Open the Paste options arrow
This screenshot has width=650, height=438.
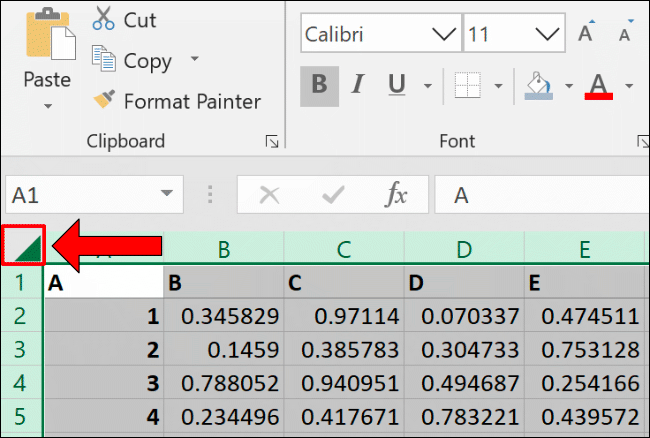pos(48,106)
